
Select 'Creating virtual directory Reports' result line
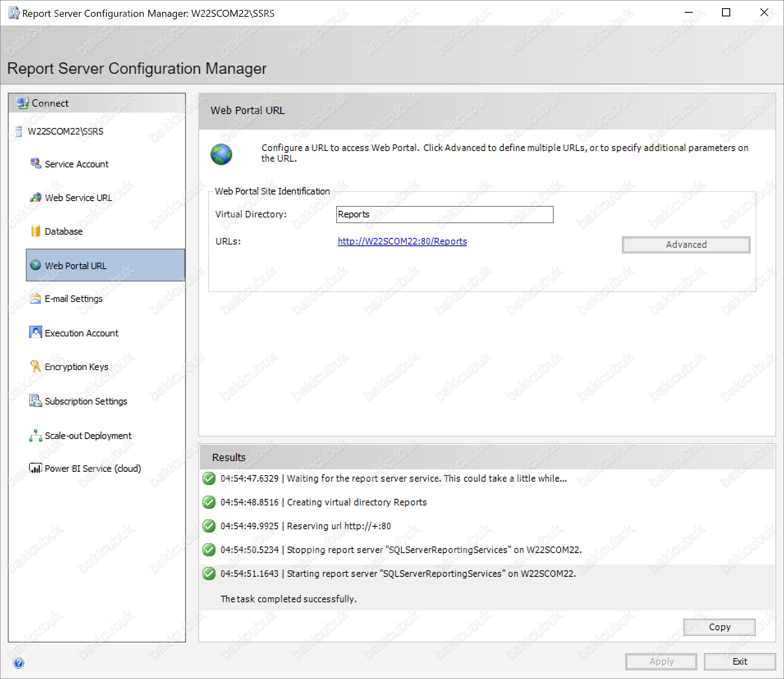323,502
